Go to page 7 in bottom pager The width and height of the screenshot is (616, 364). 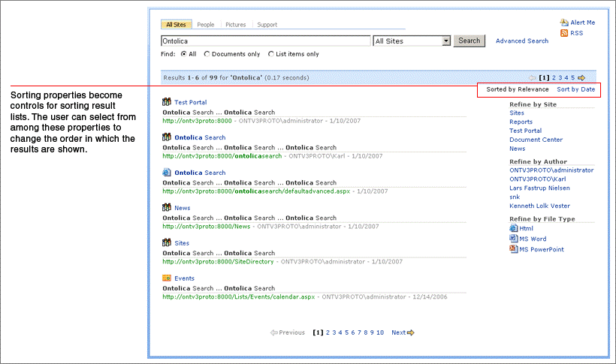pyautogui.click(x=359, y=332)
